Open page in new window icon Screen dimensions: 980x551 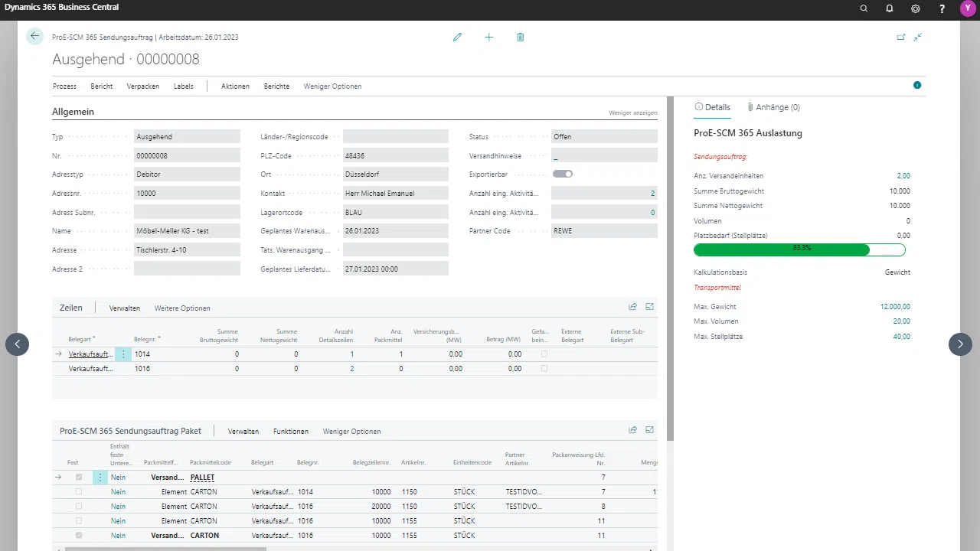click(x=901, y=37)
